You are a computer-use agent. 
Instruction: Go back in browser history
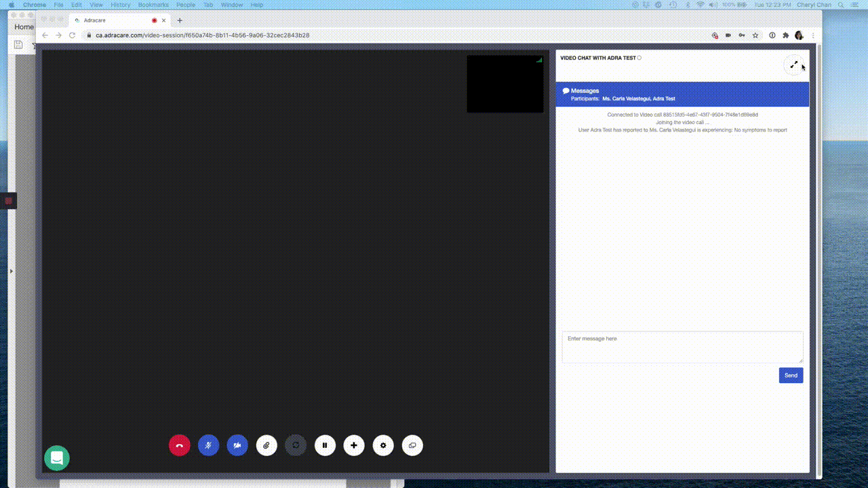[x=45, y=35]
